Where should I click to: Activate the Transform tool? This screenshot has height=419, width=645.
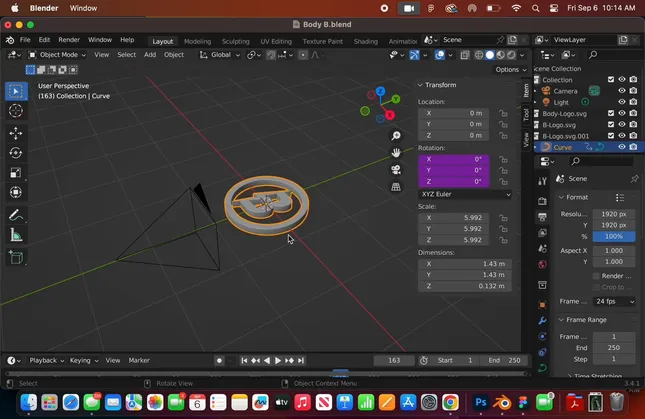16,192
